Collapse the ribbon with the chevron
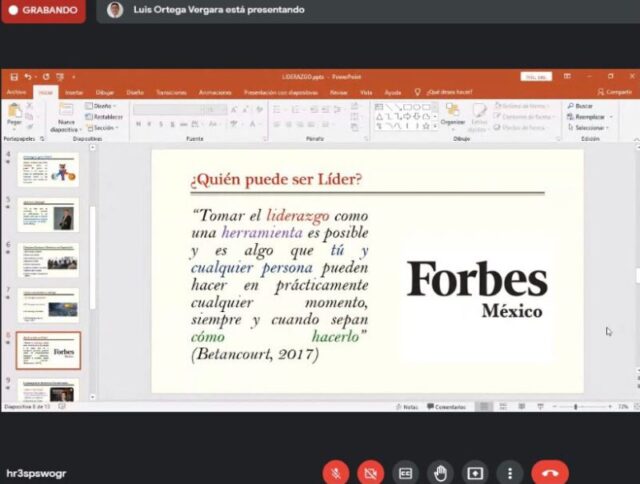 (x=636, y=139)
